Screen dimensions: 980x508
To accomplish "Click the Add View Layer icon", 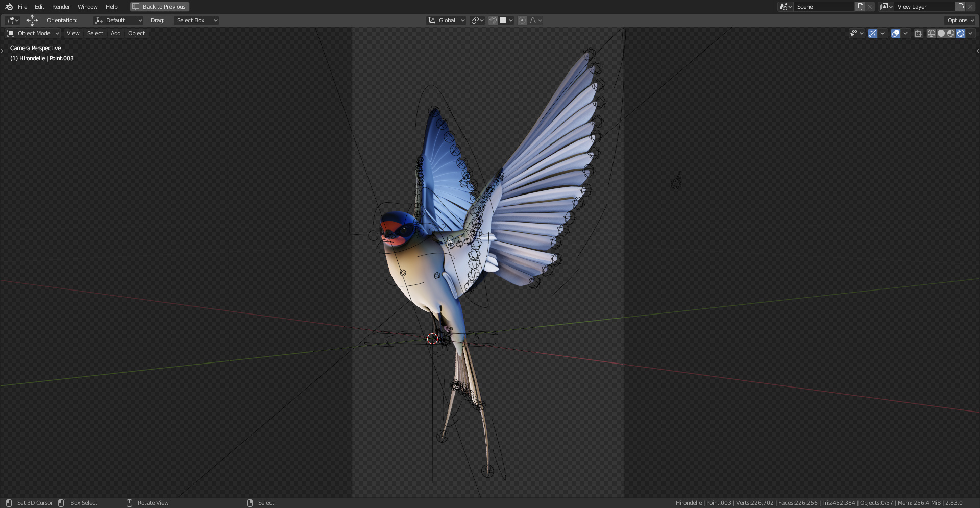I will pos(960,7).
